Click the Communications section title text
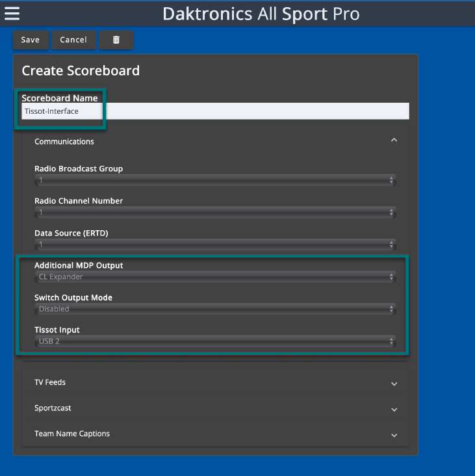This screenshot has height=476, width=475. point(64,142)
